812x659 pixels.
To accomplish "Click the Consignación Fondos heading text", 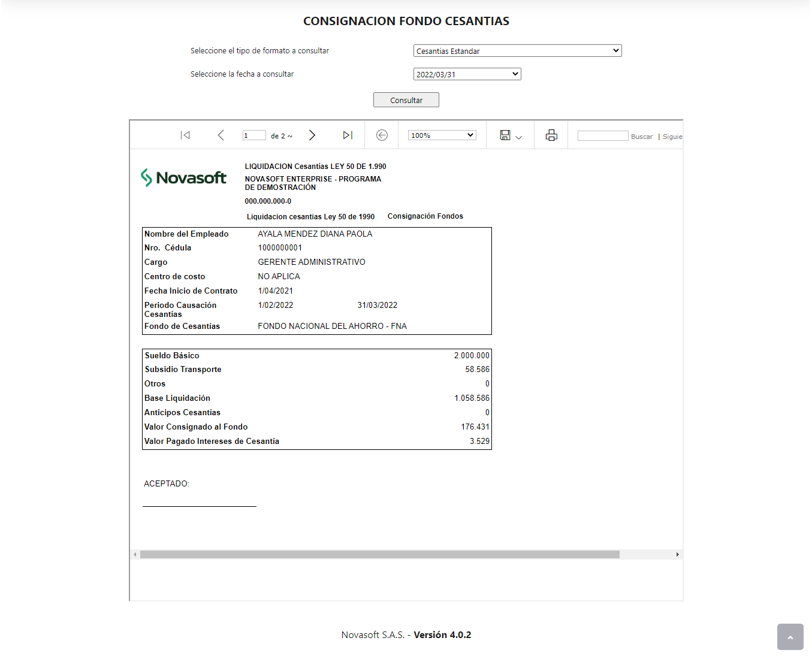I will [x=425, y=216].
